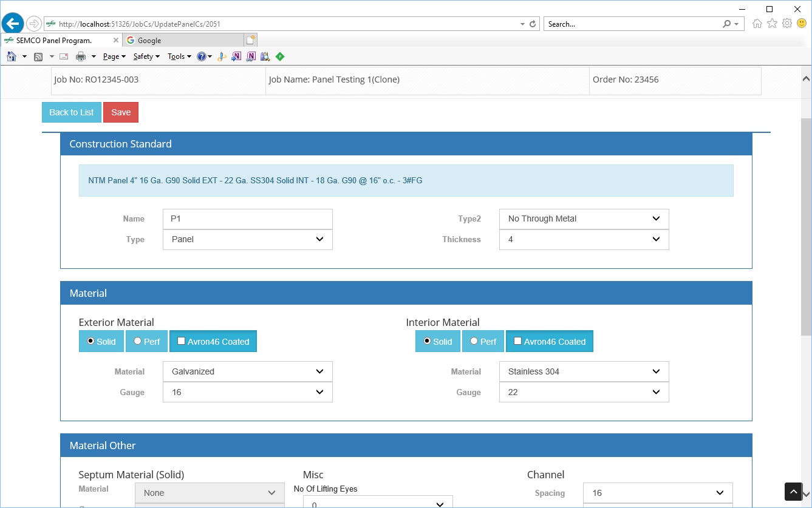Click the RSS feeds icon
Viewport: 812px width, 508px height.
[x=38, y=56]
